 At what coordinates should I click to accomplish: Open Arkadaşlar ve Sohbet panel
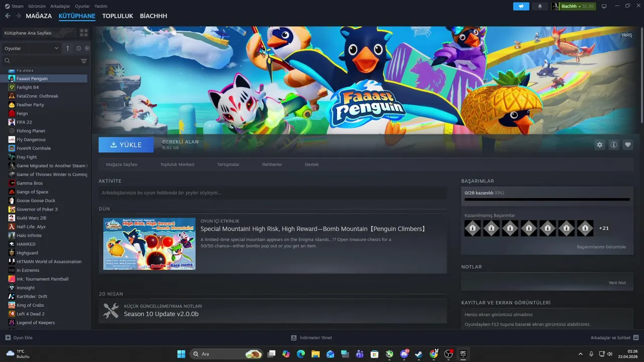click(615, 337)
